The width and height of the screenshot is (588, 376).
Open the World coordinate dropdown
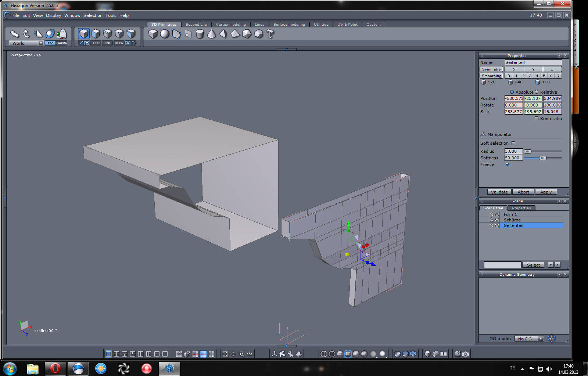pos(41,43)
